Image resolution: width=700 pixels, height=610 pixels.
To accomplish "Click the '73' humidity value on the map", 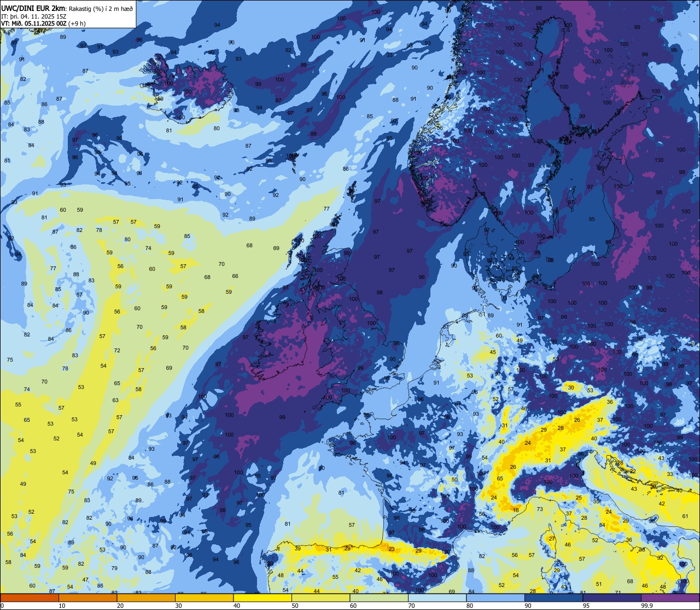I will [x=540, y=509].
